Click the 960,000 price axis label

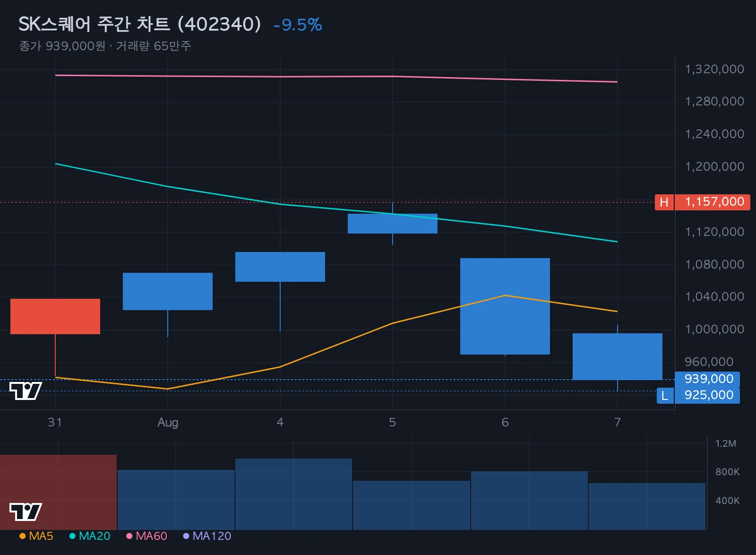point(709,362)
